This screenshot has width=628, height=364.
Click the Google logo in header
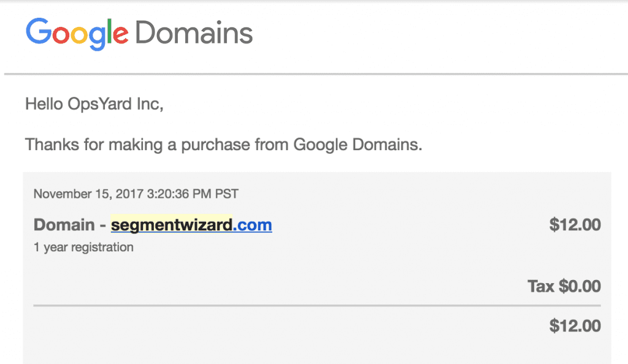[x=77, y=34]
